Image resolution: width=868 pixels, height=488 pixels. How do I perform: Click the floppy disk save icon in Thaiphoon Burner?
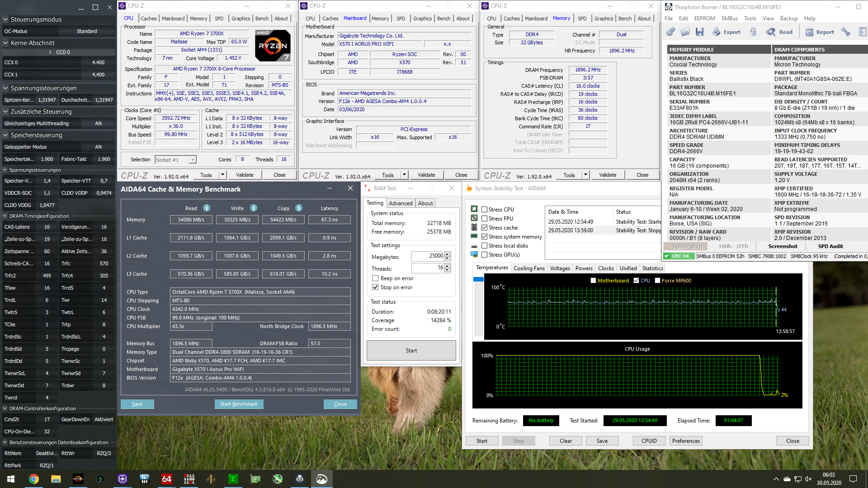point(700,32)
